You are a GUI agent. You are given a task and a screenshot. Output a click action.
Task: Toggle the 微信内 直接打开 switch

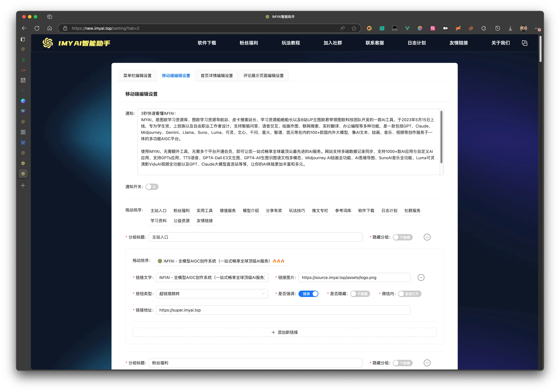click(410, 294)
